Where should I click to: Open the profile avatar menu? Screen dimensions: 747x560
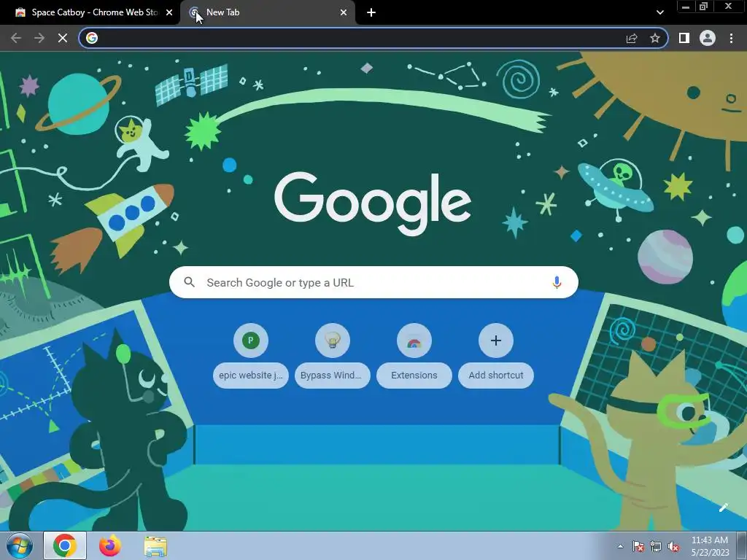(708, 38)
